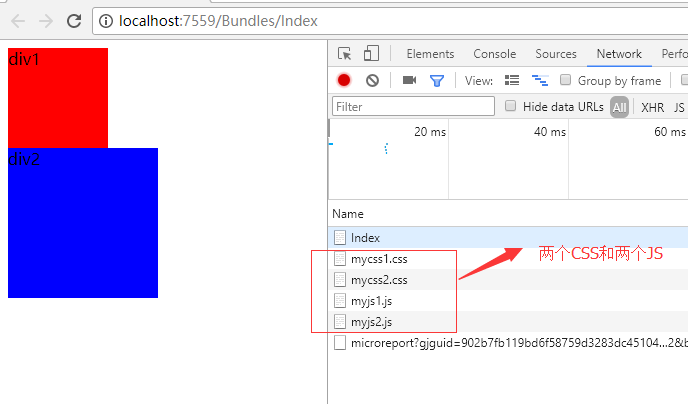Image resolution: width=688 pixels, height=404 pixels.
Task: Enable Group by frame checkbox
Action: [566, 80]
